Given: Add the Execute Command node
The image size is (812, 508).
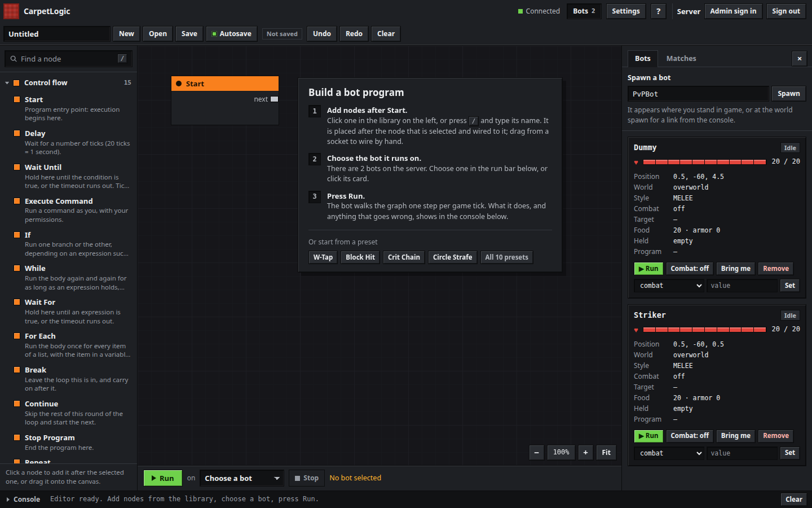Looking at the screenshot, I should click(x=68, y=210).
